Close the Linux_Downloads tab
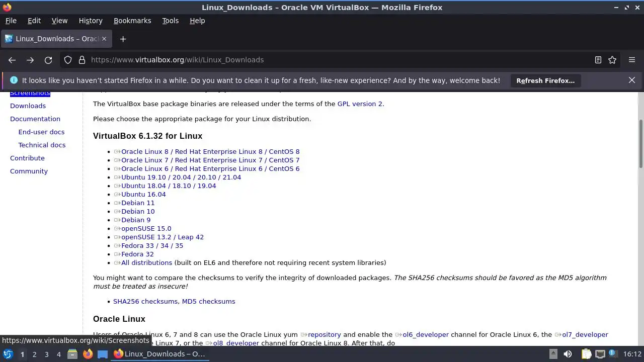 click(105, 39)
